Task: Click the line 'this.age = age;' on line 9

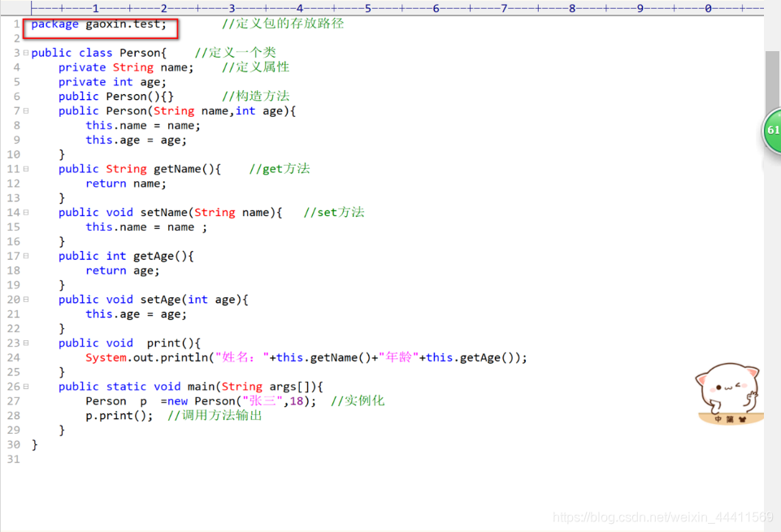Action: point(137,140)
